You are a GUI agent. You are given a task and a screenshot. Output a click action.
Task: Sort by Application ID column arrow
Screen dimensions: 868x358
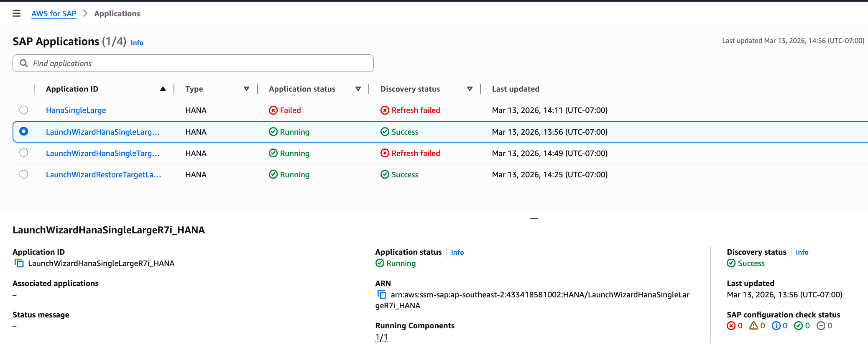[163, 89]
